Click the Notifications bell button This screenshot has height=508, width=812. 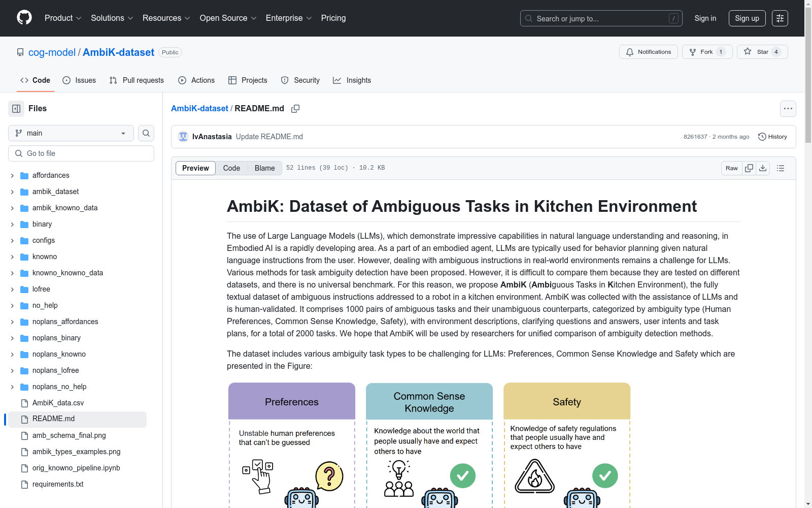coord(649,52)
